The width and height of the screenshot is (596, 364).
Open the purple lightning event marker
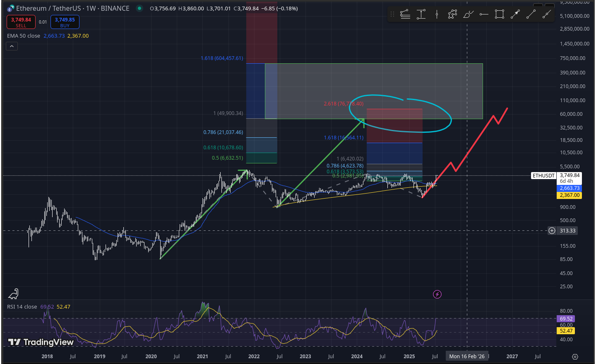click(437, 294)
